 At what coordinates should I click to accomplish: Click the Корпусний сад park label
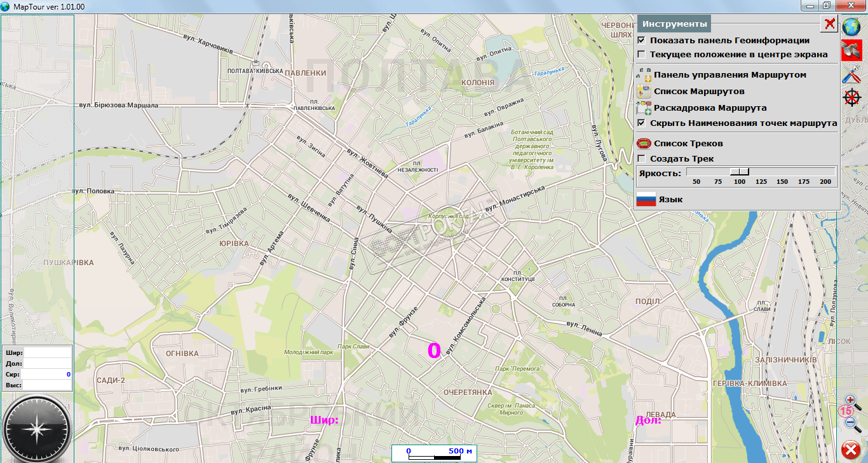(449, 216)
